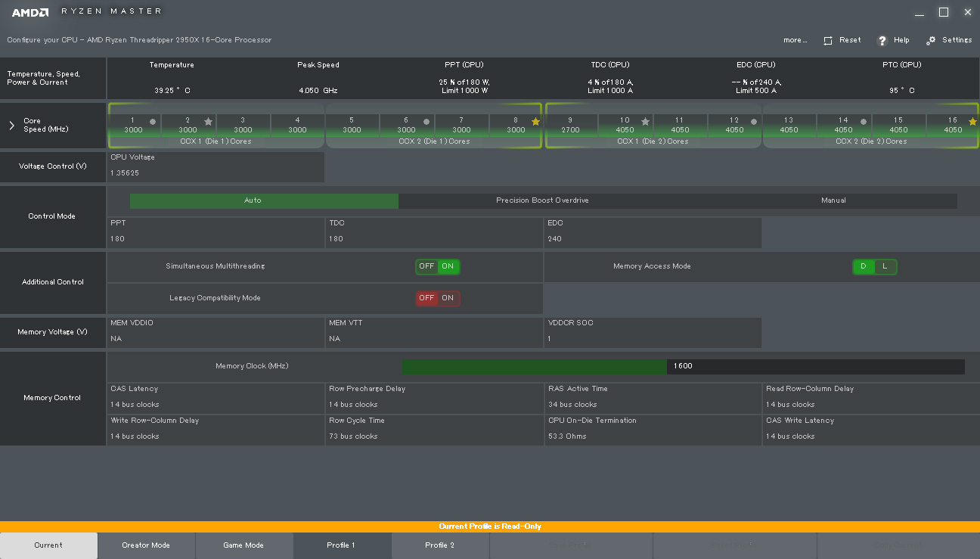Viewport: 980px width, 559px height.
Task: Click the gold star on core 16
Action: 972,121
